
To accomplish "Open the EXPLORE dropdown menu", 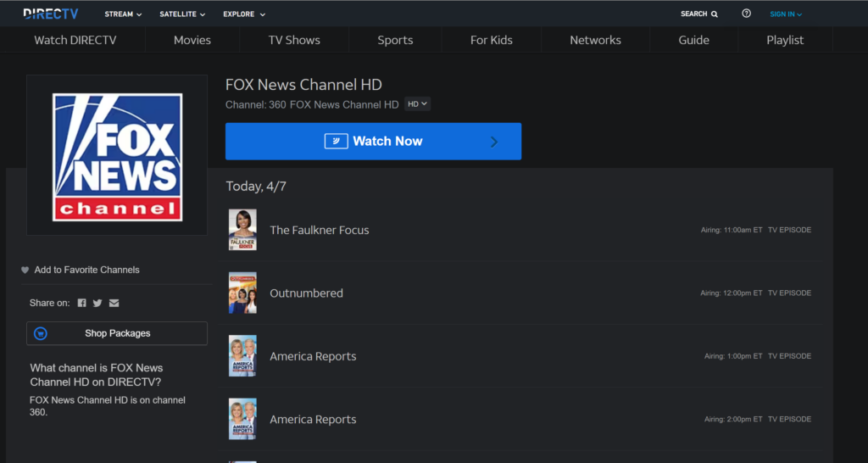I will pyautogui.click(x=244, y=14).
